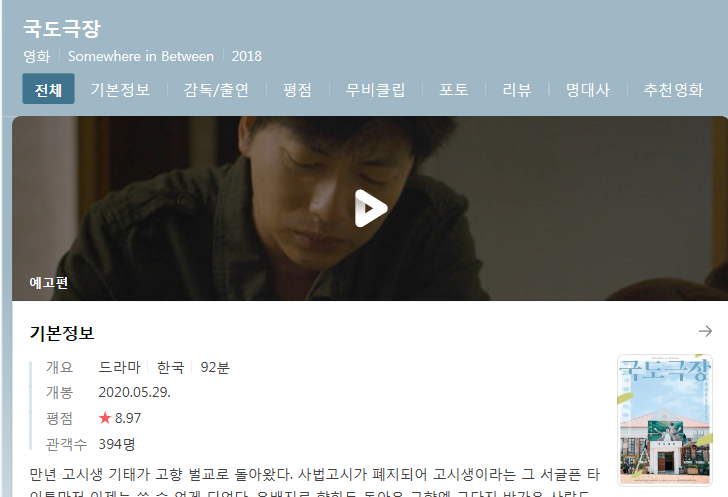Click the red star rating icon
The image size is (728, 497).
[105, 418]
